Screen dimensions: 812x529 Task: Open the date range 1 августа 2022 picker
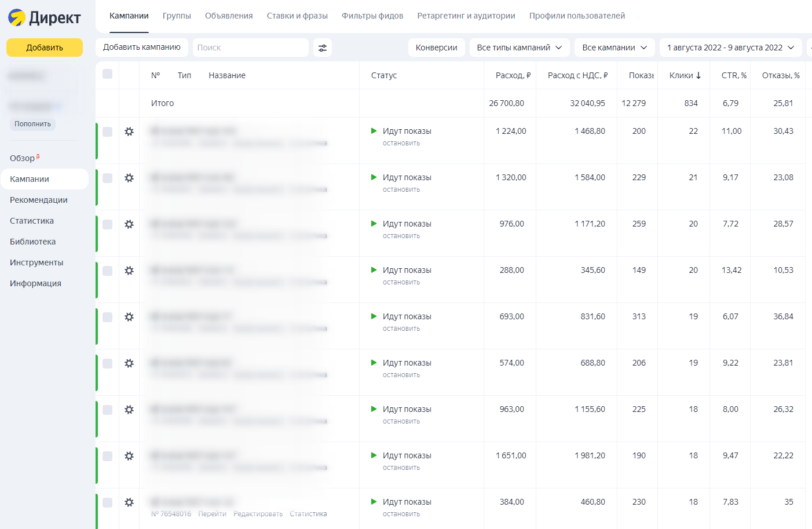click(730, 48)
